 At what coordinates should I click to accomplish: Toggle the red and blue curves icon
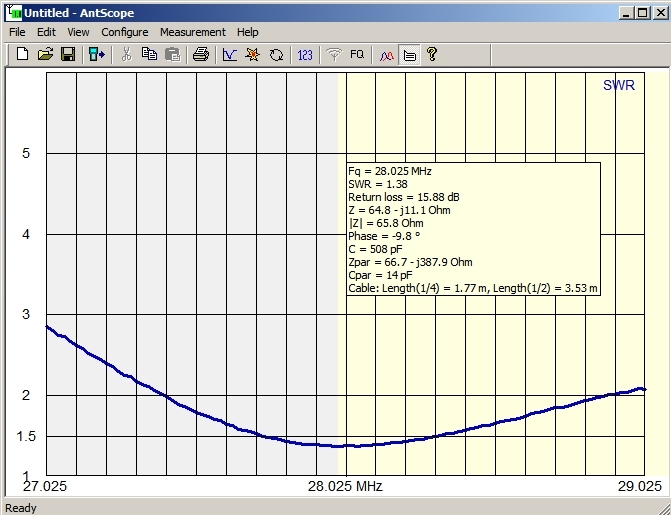coord(386,55)
